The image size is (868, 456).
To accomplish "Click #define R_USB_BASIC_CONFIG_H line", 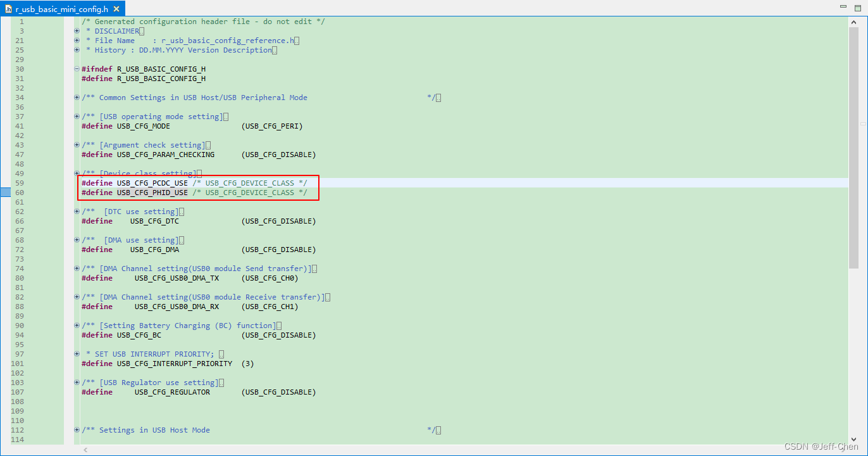I will point(144,79).
